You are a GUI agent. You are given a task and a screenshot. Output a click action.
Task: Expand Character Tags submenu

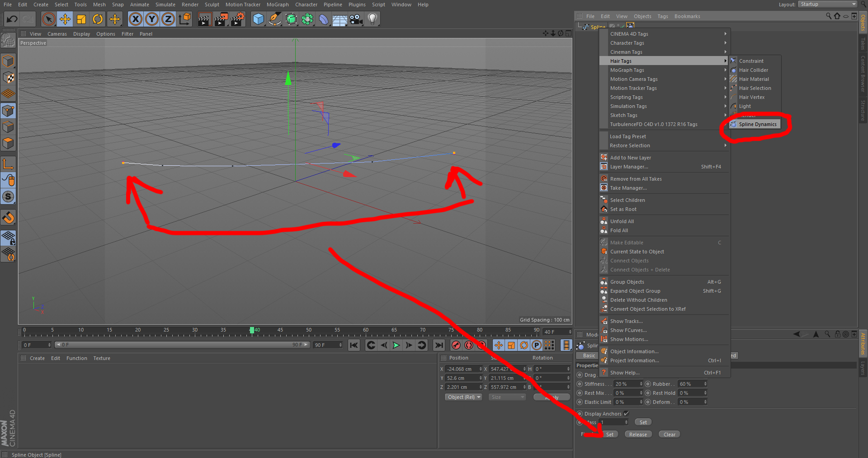point(664,43)
